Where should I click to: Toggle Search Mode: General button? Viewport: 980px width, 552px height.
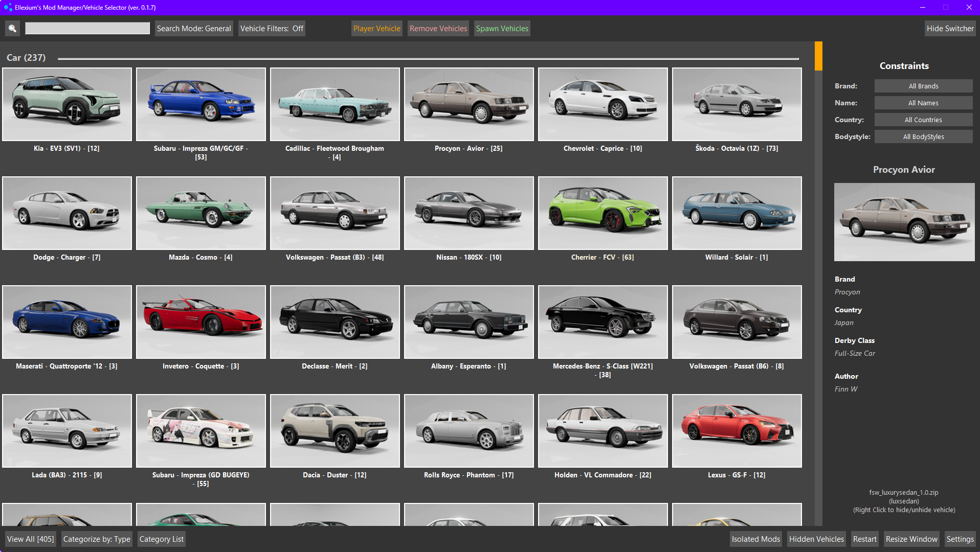click(x=194, y=29)
